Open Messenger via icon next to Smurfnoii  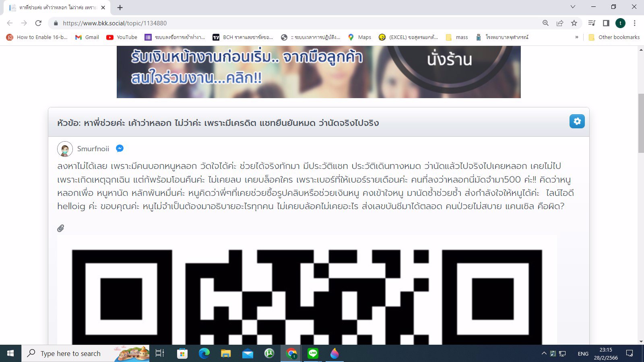click(x=119, y=148)
